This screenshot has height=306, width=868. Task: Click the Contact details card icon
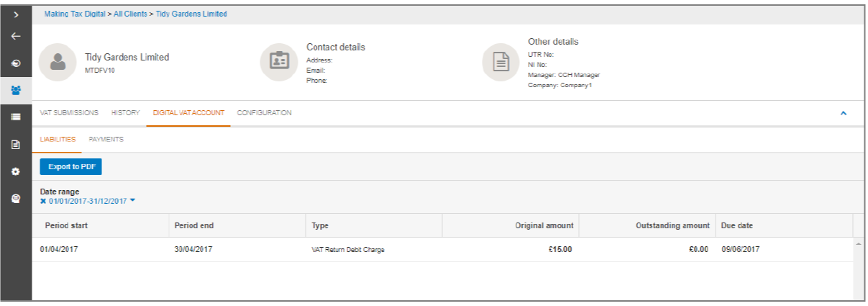[278, 61]
